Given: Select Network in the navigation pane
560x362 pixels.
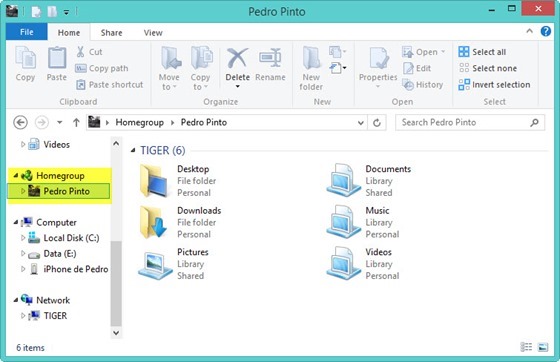Looking at the screenshot, I should [53, 300].
